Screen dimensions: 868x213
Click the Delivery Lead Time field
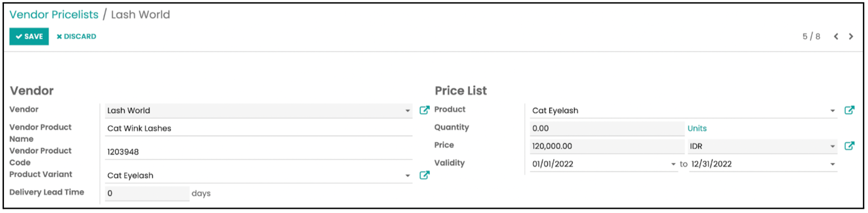click(x=147, y=194)
